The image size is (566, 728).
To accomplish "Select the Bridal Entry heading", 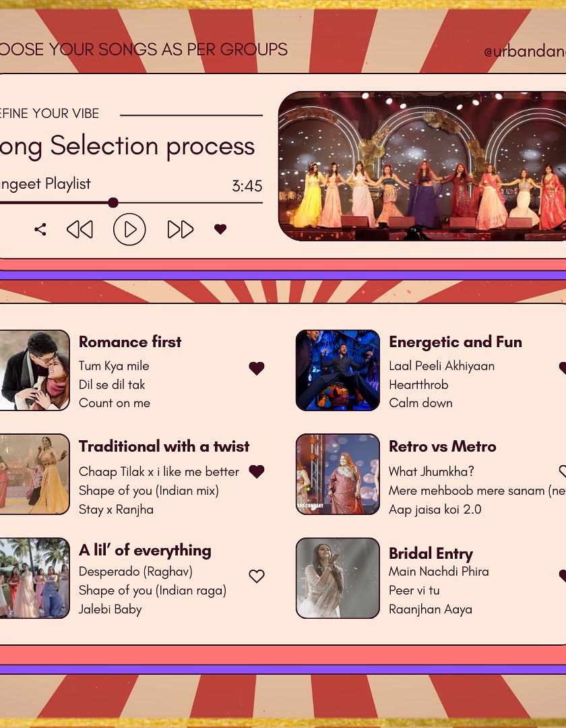I will coord(431,553).
